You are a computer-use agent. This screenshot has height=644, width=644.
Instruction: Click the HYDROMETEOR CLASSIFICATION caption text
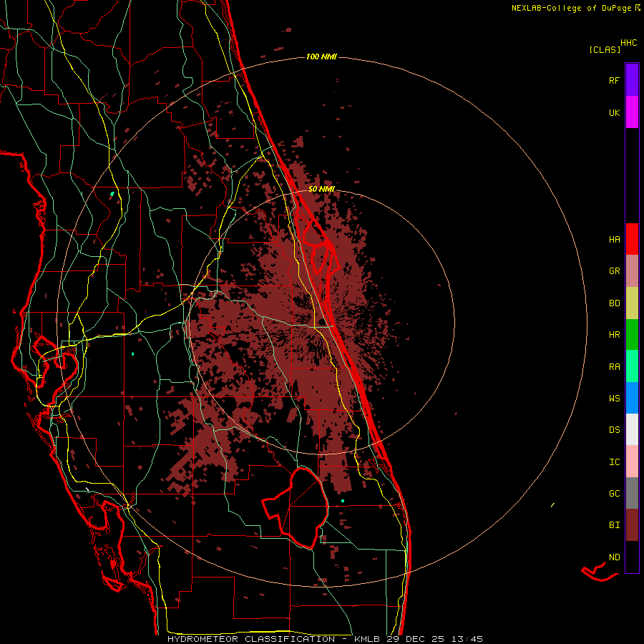(x=251, y=639)
